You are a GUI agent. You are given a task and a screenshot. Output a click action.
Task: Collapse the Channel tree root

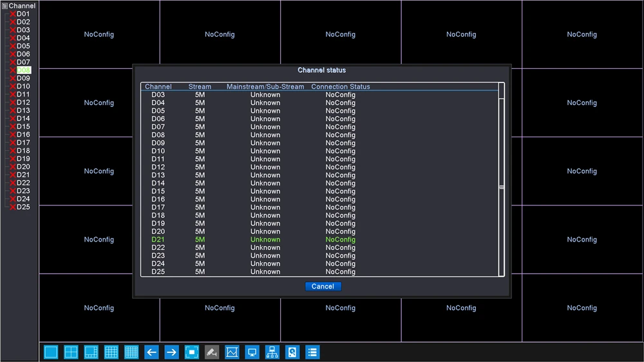tap(5, 6)
